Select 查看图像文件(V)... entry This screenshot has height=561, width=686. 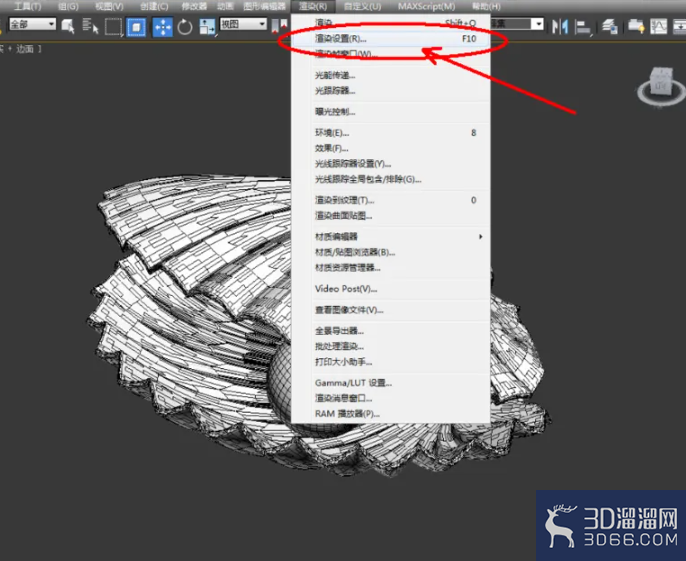(391, 310)
